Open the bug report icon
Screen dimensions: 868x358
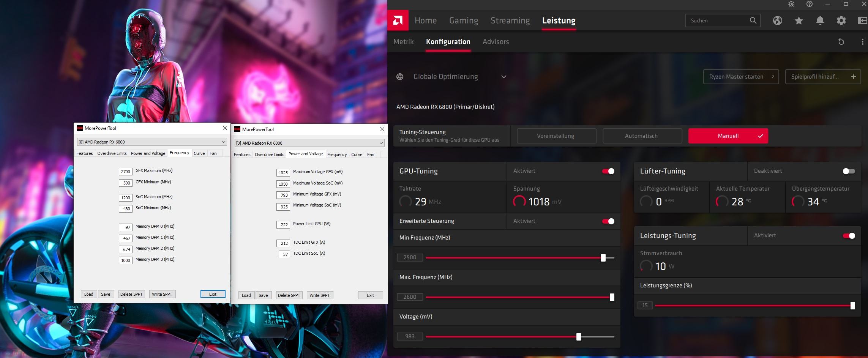click(x=791, y=4)
